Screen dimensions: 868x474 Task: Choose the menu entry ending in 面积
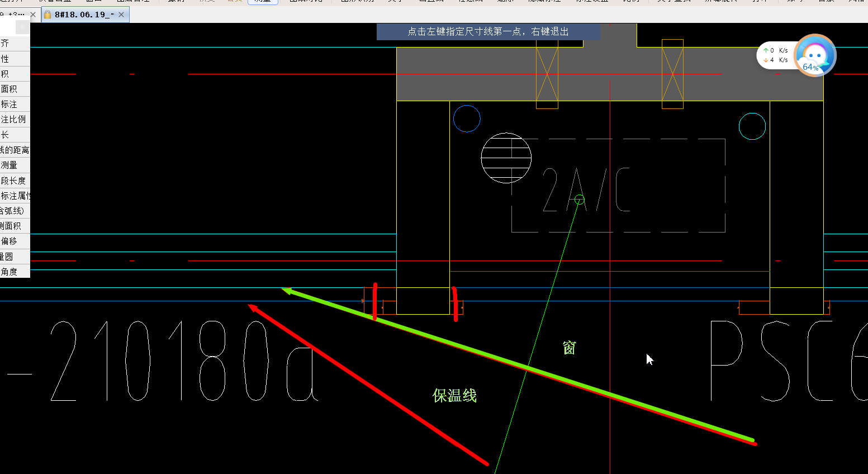(15, 89)
